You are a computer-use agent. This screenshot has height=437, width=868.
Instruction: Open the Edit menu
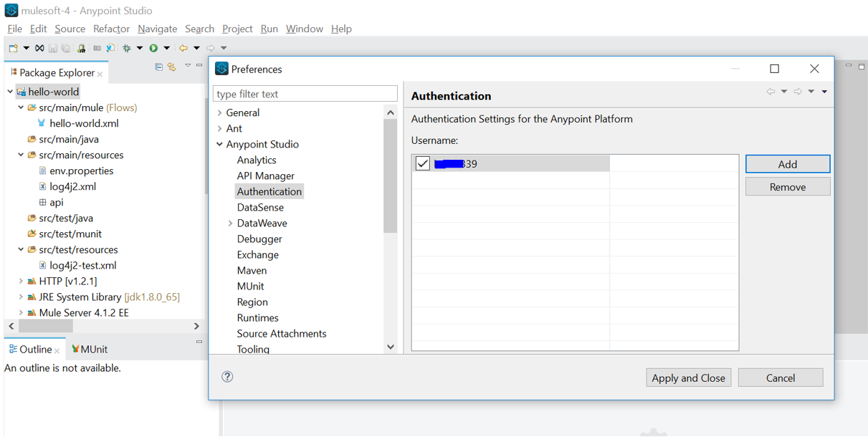[x=38, y=29]
